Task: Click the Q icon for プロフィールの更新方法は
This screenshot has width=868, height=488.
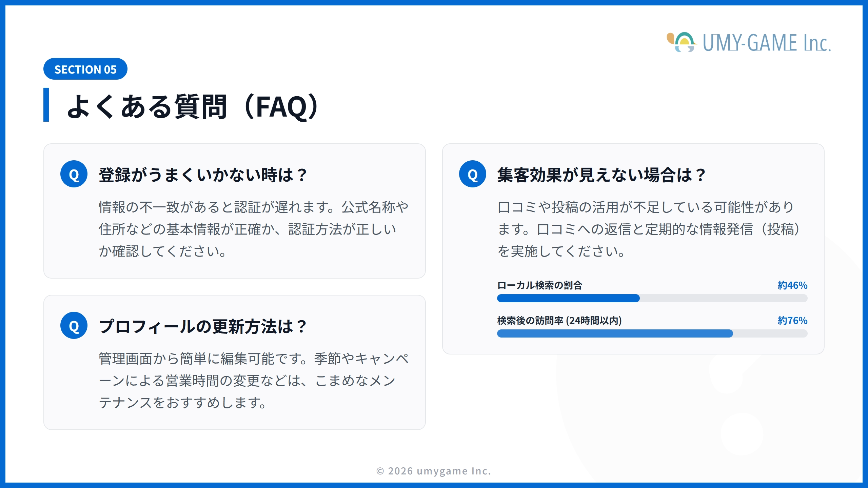Action: pos(74,326)
